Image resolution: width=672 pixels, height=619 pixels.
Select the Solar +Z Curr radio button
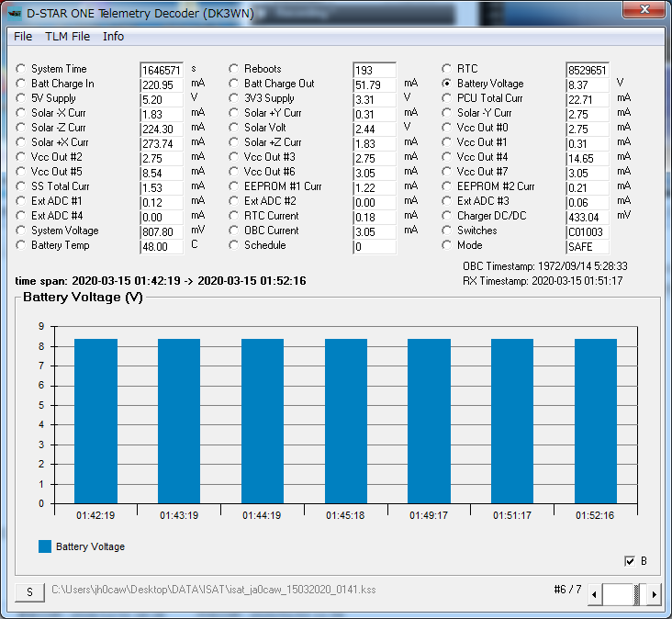pyautogui.click(x=233, y=141)
